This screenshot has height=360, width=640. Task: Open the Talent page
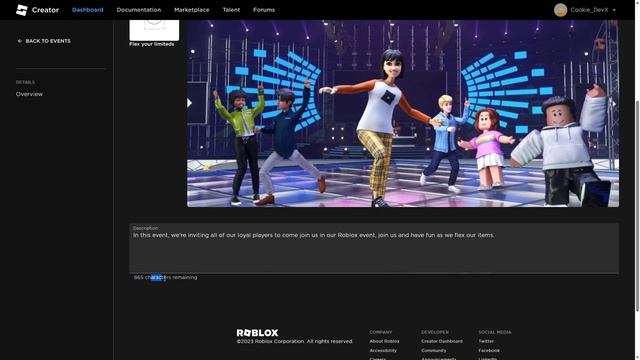231,10
